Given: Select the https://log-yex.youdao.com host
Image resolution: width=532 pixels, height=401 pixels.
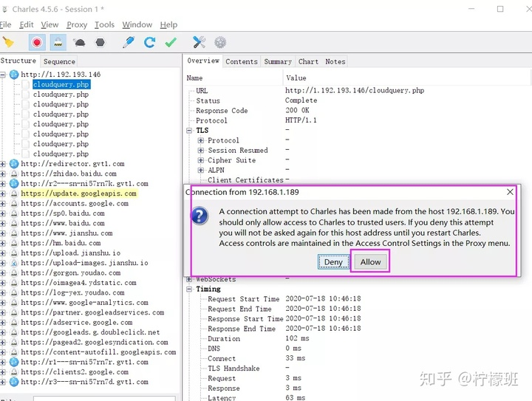Looking at the screenshot, I should (72, 292).
